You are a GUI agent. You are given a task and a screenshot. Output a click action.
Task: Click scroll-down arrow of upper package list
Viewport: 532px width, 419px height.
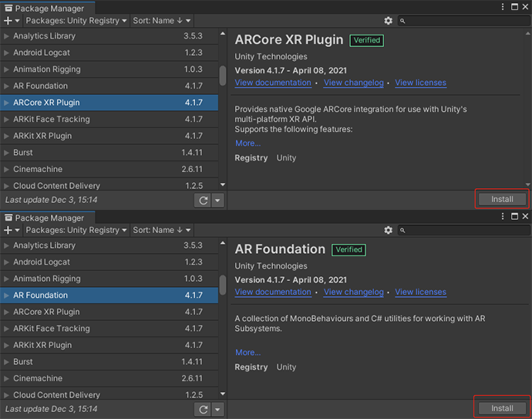pyautogui.click(x=223, y=184)
